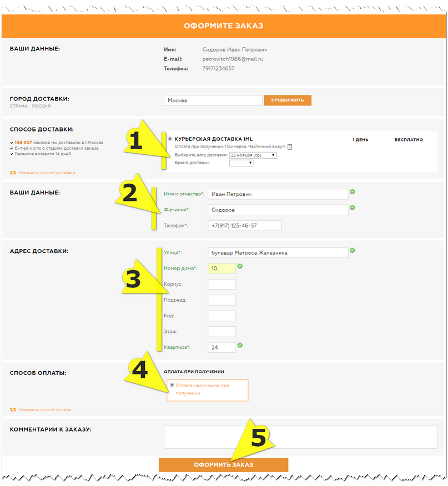This screenshot has height=486, width=448.
Task: Select the Курьерская доставка IML radio button
Action: click(x=170, y=139)
